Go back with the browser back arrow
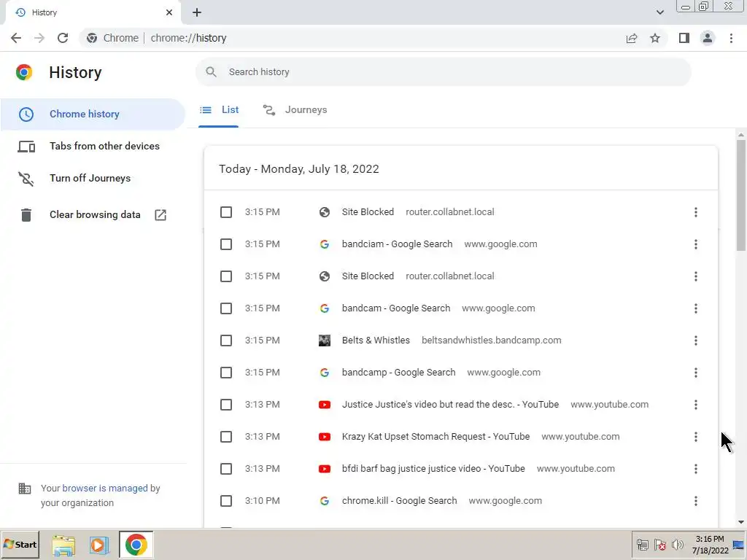The image size is (747, 560). [x=16, y=38]
